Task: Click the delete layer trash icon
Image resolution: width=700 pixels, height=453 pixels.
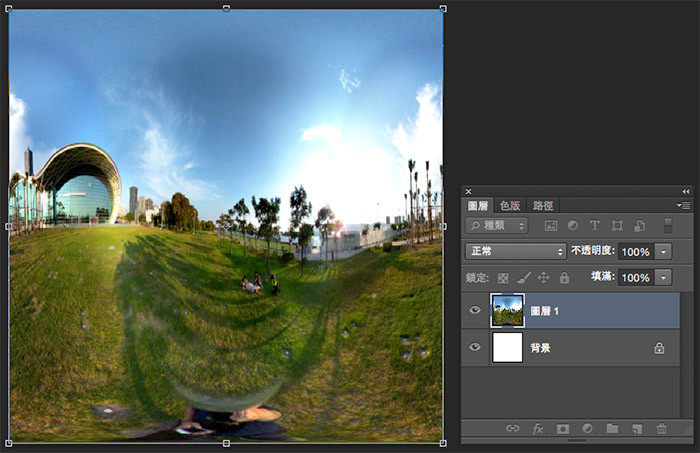Action: (x=661, y=428)
